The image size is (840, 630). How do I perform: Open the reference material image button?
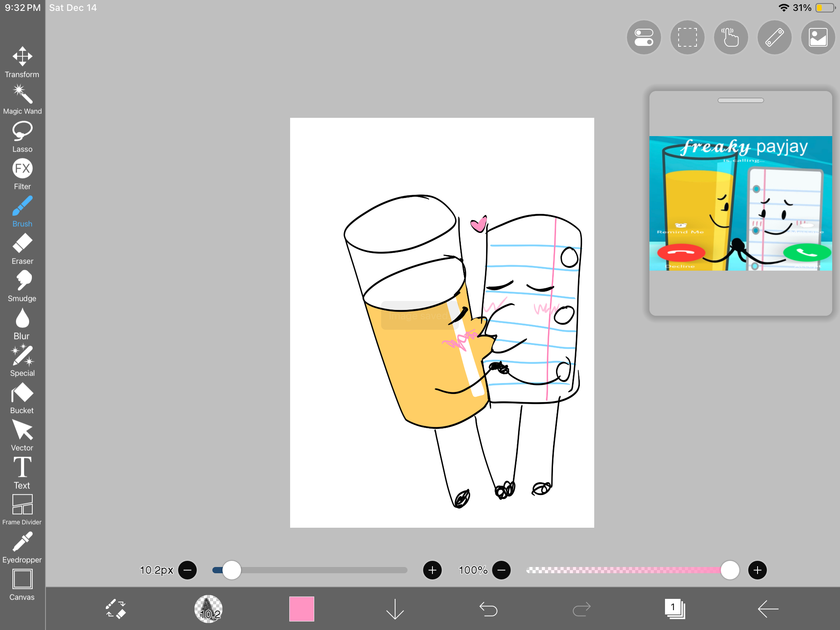pyautogui.click(x=818, y=37)
